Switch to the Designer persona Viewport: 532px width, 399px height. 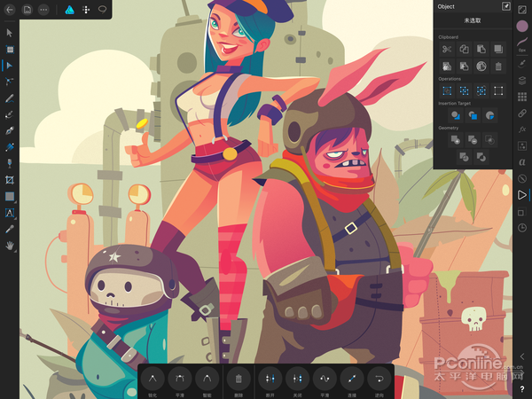(69, 10)
